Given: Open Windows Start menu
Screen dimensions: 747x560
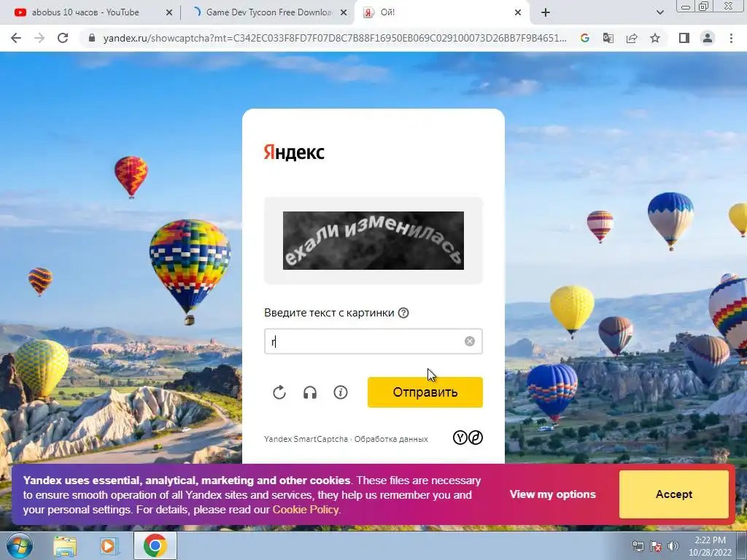Looking at the screenshot, I should [20, 545].
